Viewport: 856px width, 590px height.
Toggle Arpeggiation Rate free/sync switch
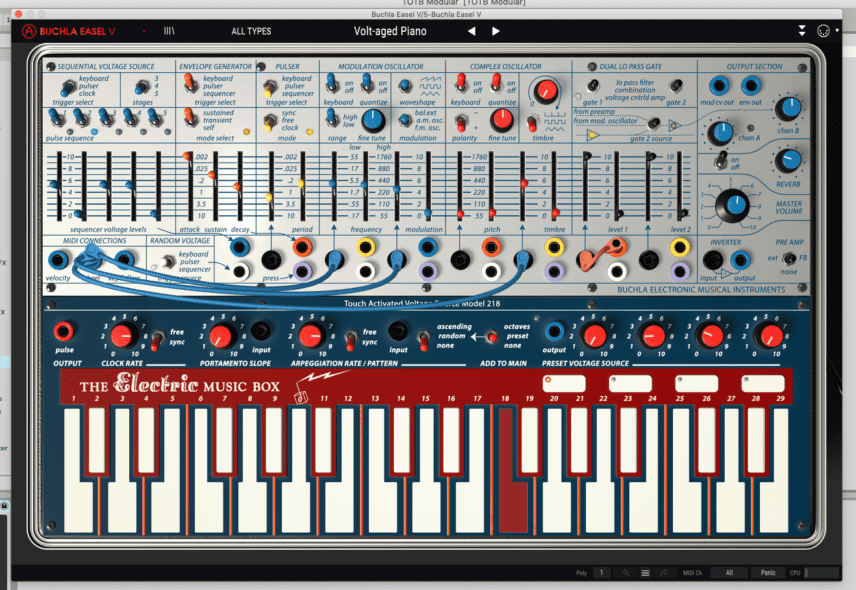[351, 339]
